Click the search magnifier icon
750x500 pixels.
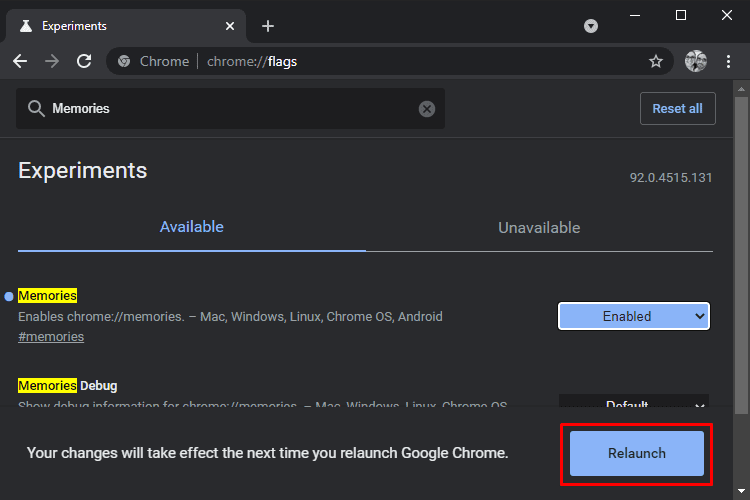[x=36, y=109]
